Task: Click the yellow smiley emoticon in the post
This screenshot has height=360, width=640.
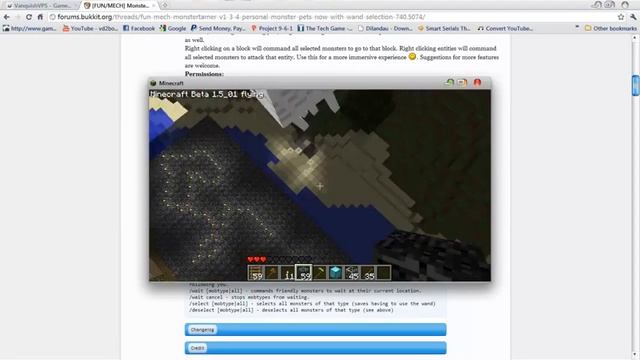Action: (x=413, y=57)
